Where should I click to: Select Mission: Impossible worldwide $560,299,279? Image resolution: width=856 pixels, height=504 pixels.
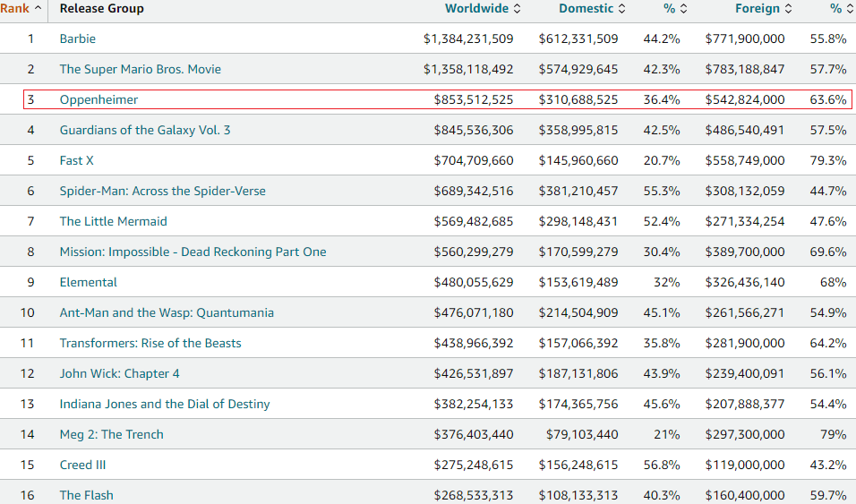tap(474, 252)
